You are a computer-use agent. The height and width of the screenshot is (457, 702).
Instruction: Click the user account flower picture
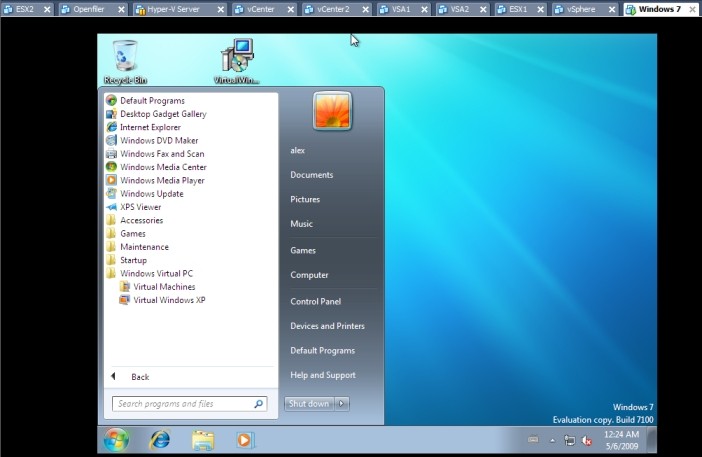[332, 111]
